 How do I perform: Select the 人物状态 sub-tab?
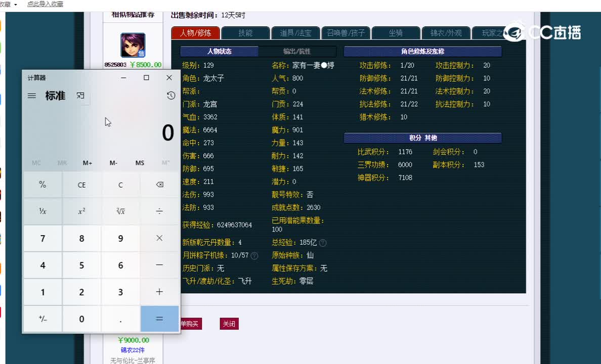219,52
